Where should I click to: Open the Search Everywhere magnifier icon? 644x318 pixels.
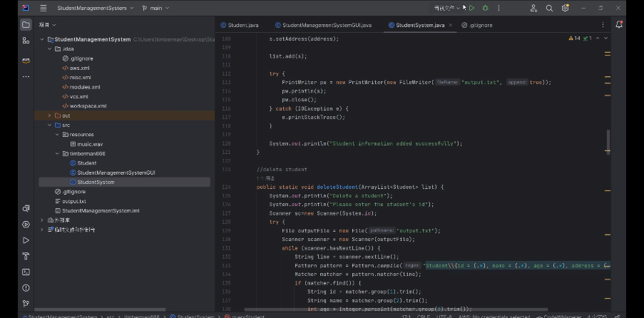549,8
